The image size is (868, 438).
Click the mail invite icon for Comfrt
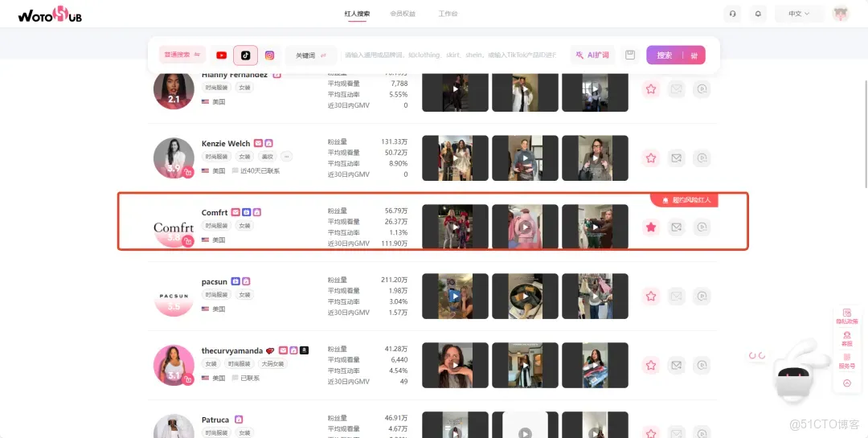click(x=677, y=227)
